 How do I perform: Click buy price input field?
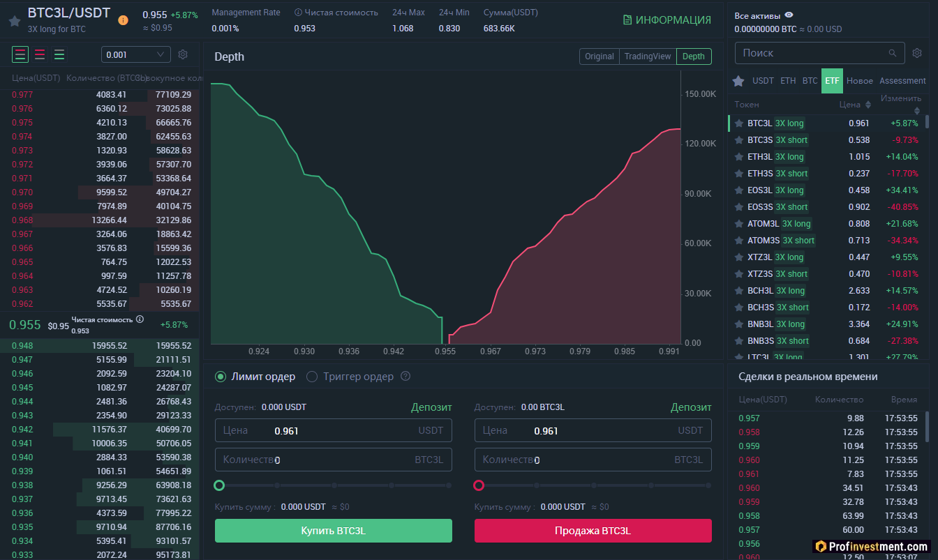tap(334, 430)
